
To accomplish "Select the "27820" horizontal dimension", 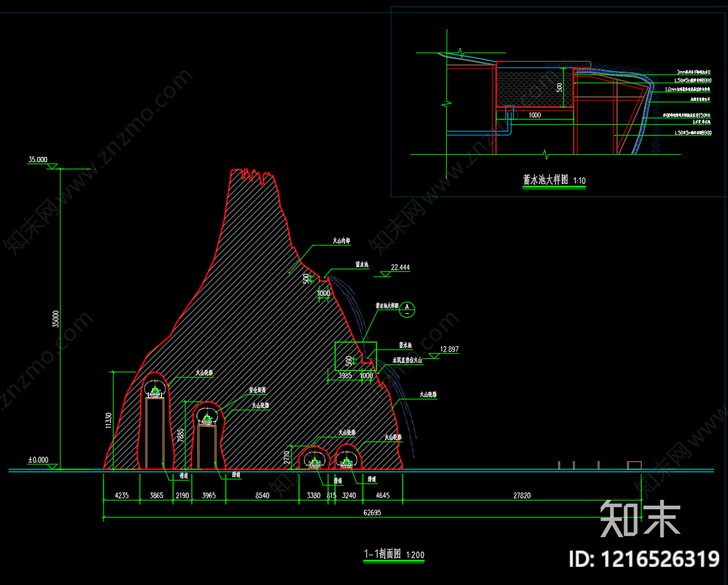I will 522,495.
